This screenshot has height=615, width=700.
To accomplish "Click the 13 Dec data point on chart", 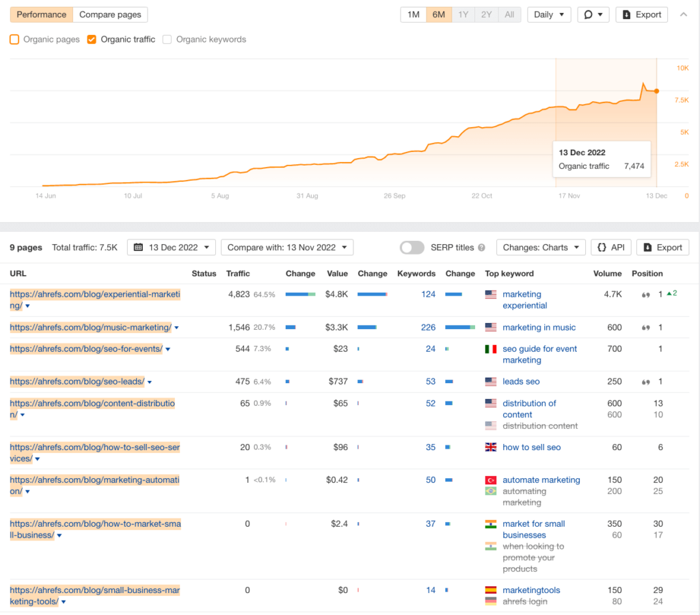I will (657, 91).
